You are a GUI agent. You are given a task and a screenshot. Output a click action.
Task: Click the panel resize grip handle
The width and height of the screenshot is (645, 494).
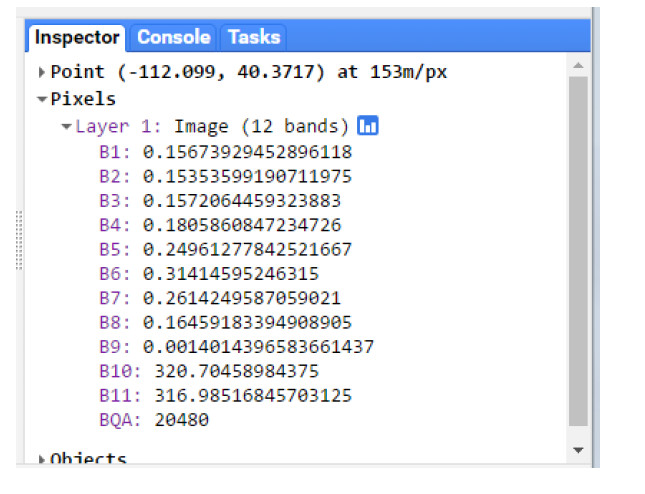[18, 240]
